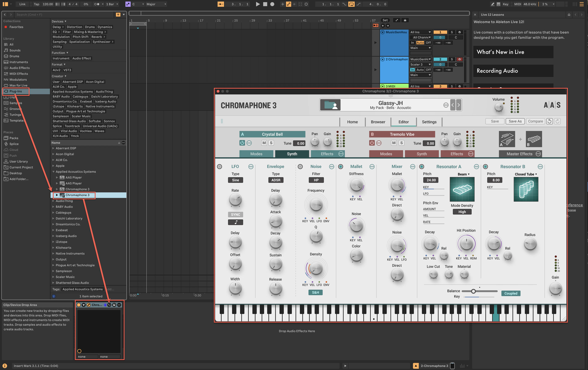Viewport: 588px width, 370px height.
Task: Show plug-in window wrench icon on device
Action: pyautogui.click(x=89, y=305)
